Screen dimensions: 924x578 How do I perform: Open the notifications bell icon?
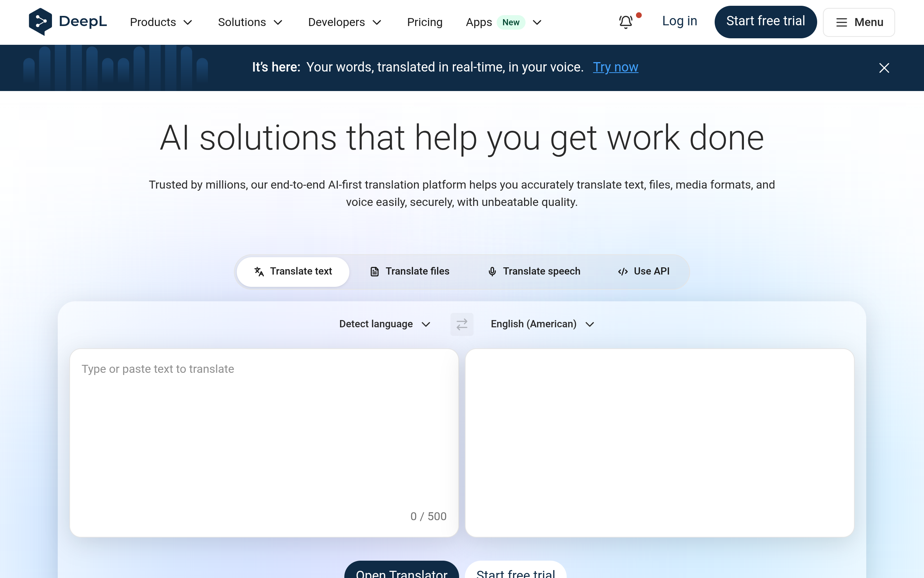click(626, 22)
